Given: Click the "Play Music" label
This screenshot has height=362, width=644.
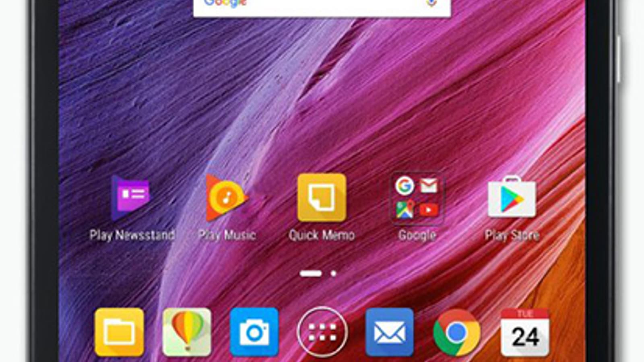Looking at the screenshot, I should [227, 235].
